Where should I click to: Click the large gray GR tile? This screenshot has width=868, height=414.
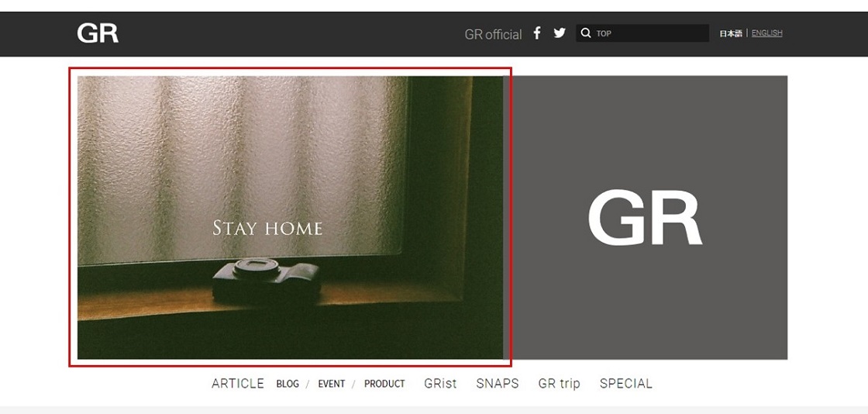coord(645,218)
